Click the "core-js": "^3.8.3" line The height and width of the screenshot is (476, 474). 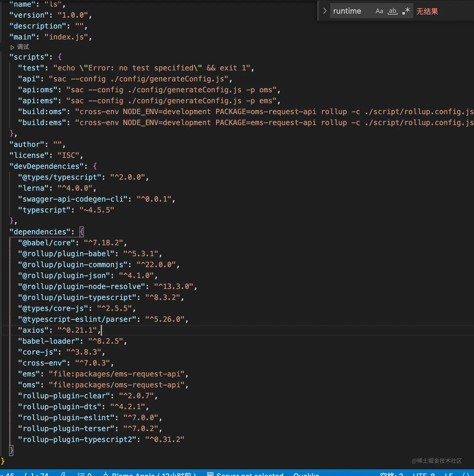[x=61, y=352]
